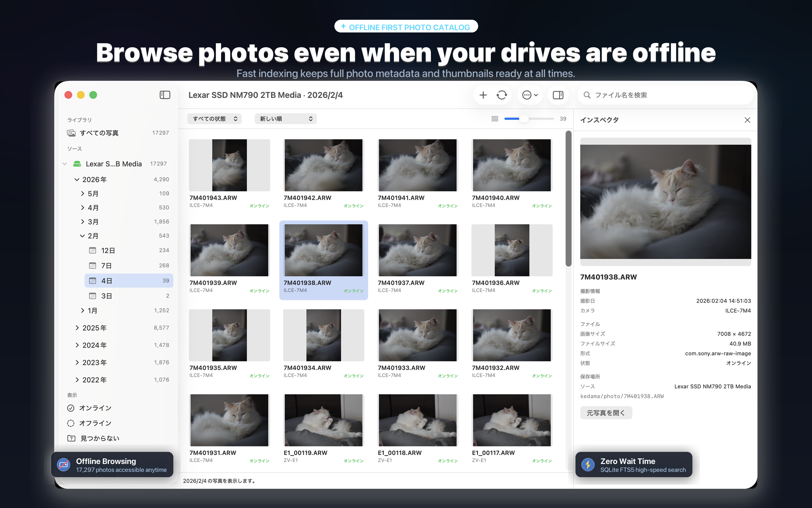Click the オフライン dashed circle icon
812x508 pixels.
(x=70, y=423)
